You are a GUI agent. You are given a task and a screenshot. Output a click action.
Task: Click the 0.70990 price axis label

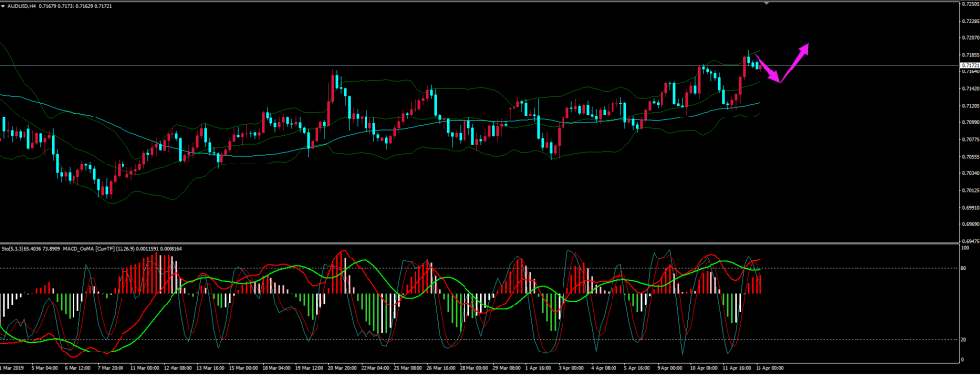pos(970,123)
